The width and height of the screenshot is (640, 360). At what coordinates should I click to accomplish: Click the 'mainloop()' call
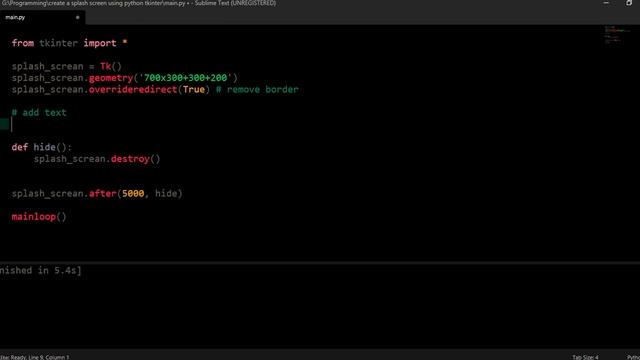(x=39, y=217)
